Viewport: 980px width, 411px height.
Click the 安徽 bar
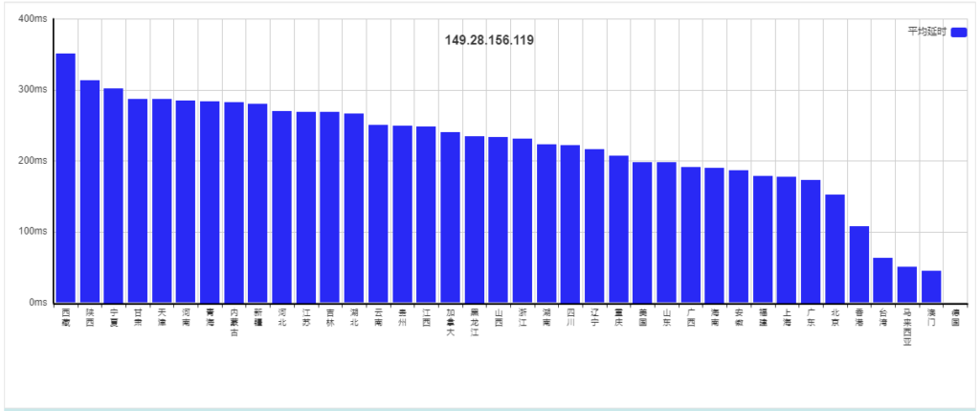pos(738,237)
